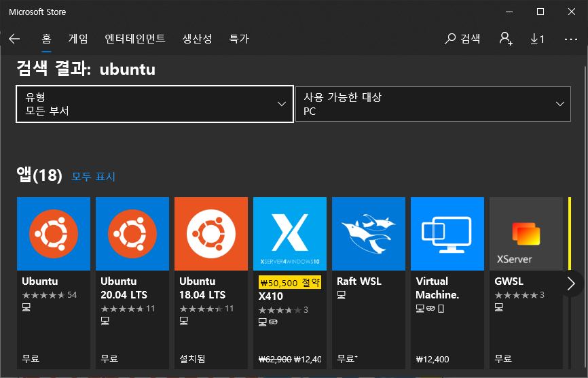Screen dimensions: 588x378
Task: Open the account sign-in icon
Action: [506, 39]
